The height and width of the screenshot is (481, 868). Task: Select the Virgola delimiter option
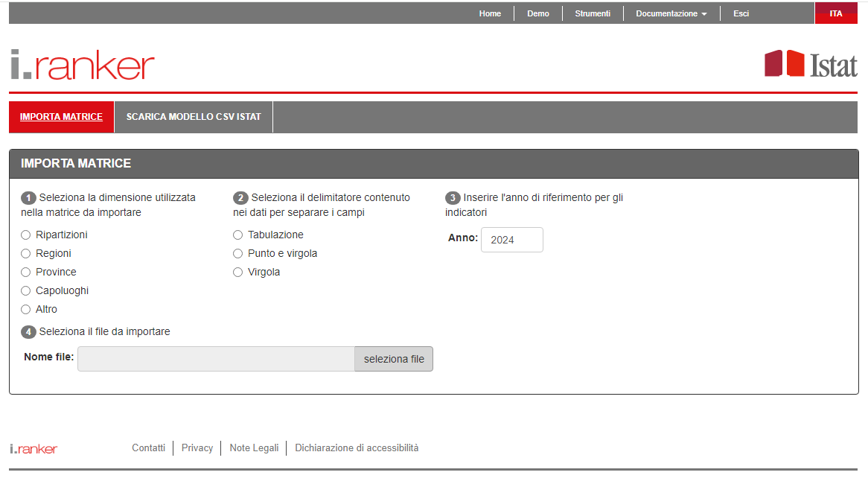238,273
